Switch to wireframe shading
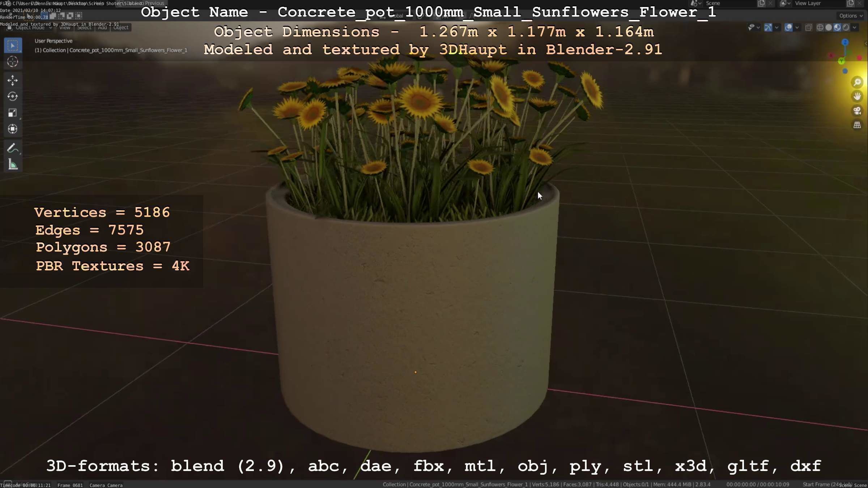This screenshot has width=868, height=488. click(x=820, y=27)
